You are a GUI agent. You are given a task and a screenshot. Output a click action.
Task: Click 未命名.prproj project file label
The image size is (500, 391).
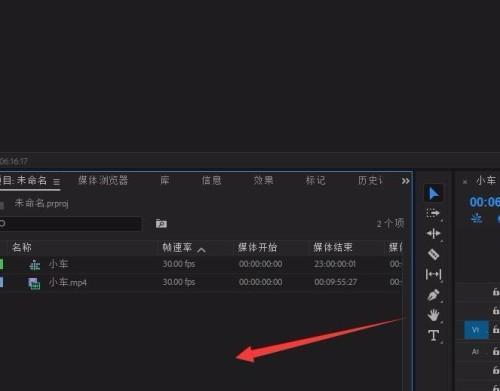(41, 203)
